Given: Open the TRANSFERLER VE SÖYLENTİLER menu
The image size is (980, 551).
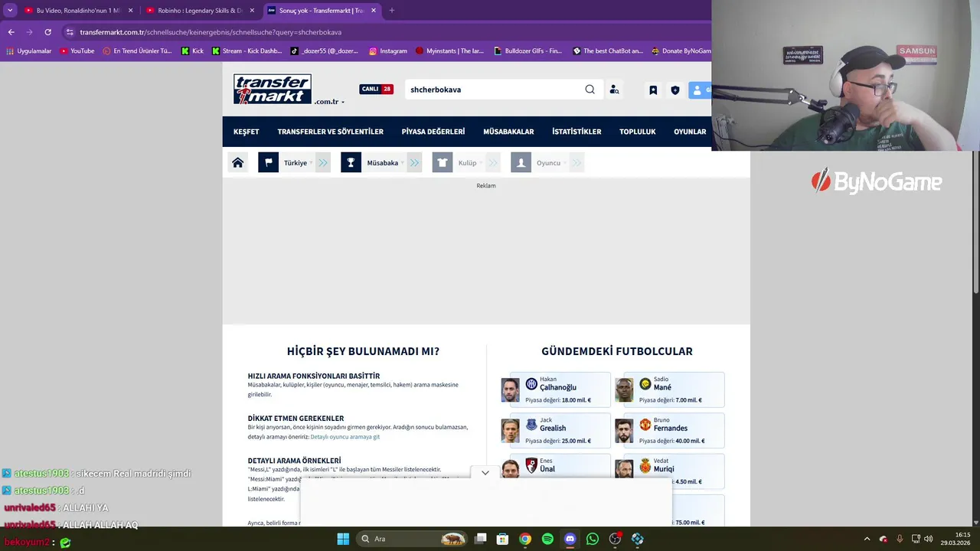Looking at the screenshot, I should 330,132.
